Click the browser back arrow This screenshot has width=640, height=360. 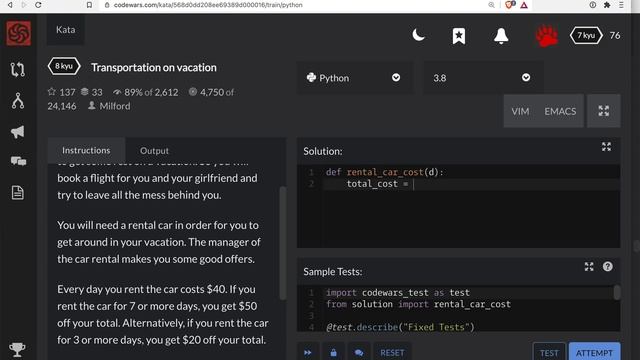click(9, 5)
